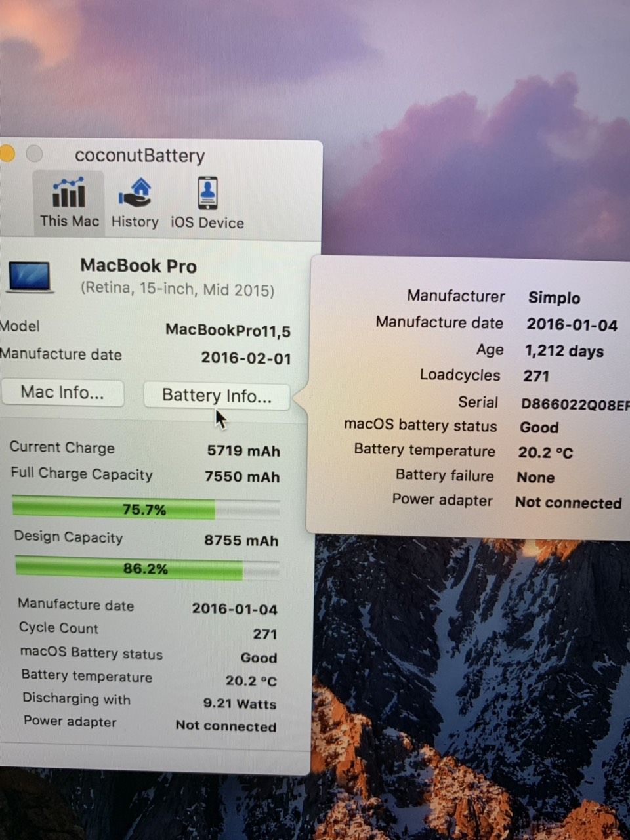The width and height of the screenshot is (630, 840).
Task: Click the coconutBattery window title
Action: [x=140, y=156]
